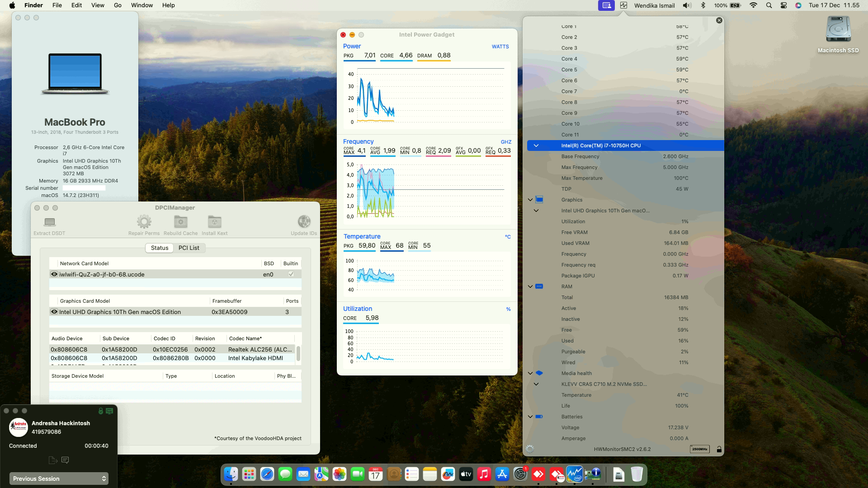
Task: Click the 2500MHz button in HWMonitor
Action: pos(699,449)
